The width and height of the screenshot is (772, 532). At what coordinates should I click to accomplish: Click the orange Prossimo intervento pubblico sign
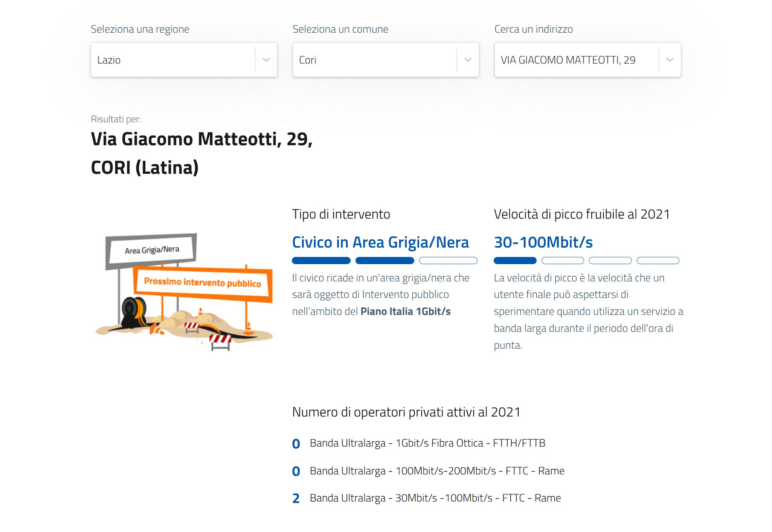point(202,283)
